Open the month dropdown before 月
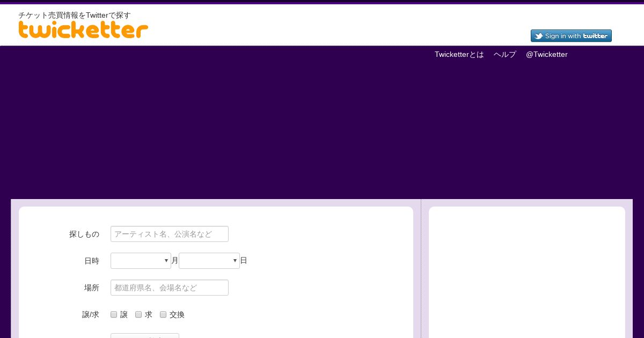Screen dimensions: 644x338 [x=141, y=261]
